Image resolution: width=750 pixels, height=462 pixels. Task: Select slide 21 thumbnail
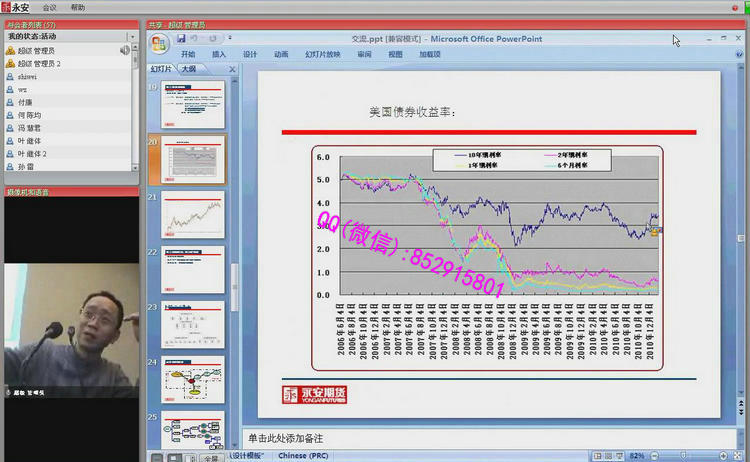(x=193, y=212)
